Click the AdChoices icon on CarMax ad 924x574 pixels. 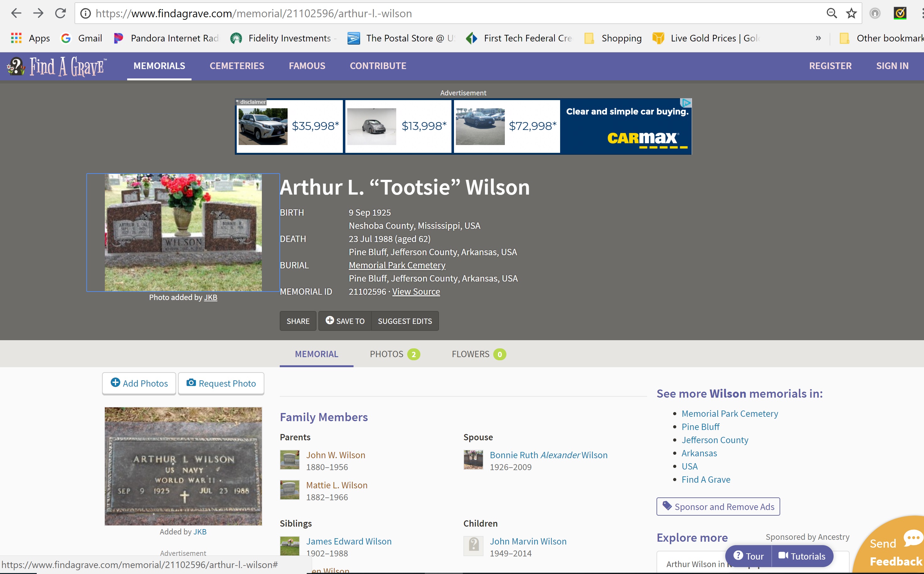pos(686,103)
